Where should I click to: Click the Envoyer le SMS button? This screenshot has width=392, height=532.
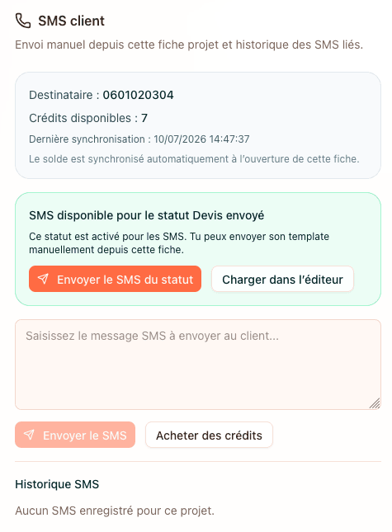75,435
